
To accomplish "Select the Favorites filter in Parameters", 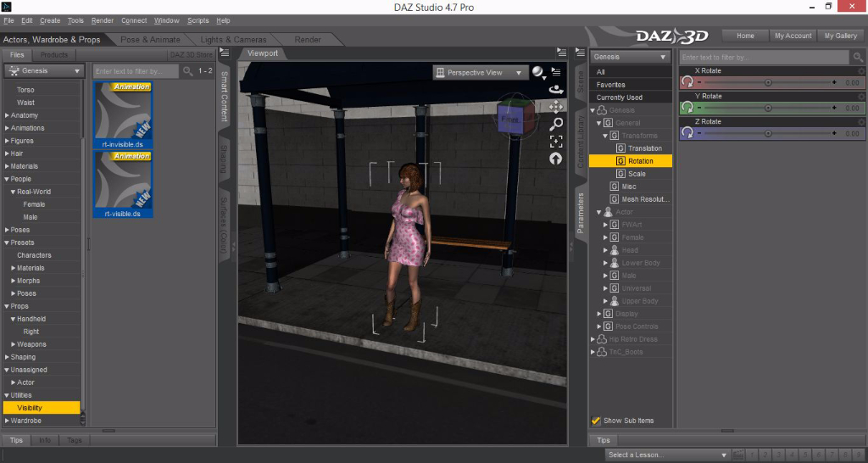I will pos(631,85).
